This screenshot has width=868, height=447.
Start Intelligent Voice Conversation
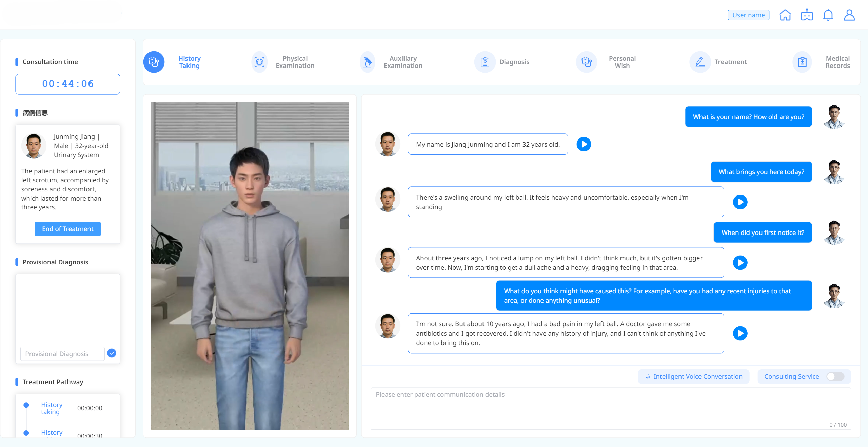click(x=693, y=376)
